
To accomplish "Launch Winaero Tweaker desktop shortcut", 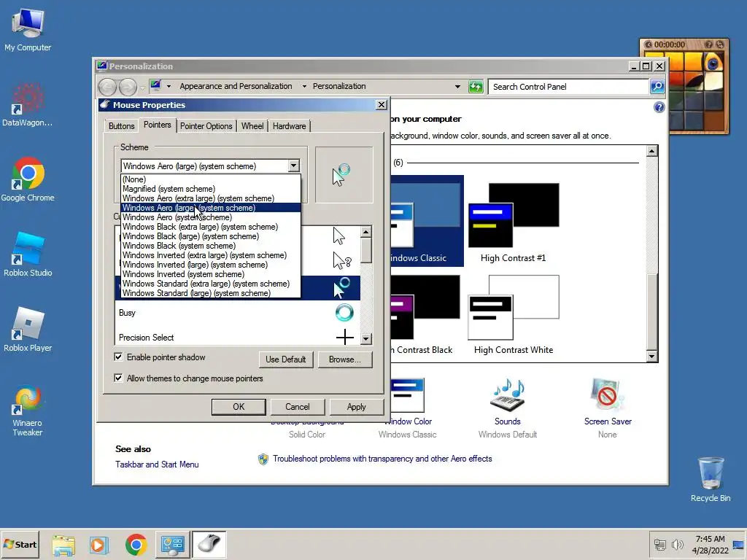I will [x=28, y=411].
